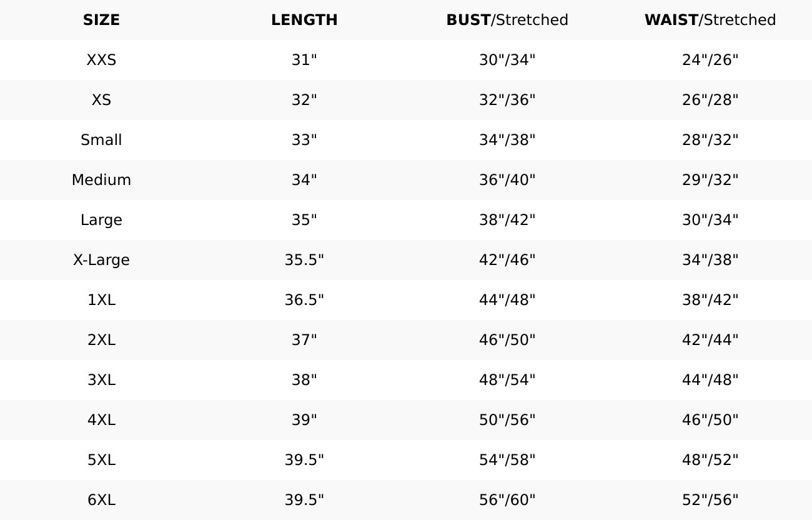Viewport: 812px width, 520px height.
Task: Click the X-Large size label
Action: click(101, 260)
